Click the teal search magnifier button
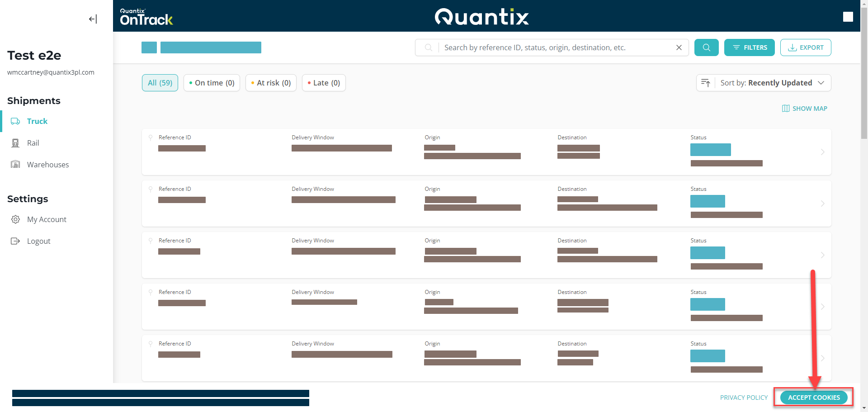This screenshot has height=412, width=868. pyautogui.click(x=706, y=47)
